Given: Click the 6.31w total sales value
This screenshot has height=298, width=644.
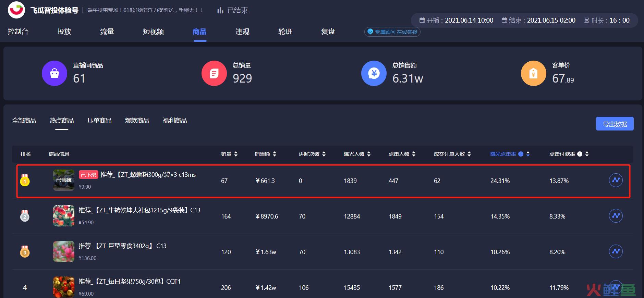Looking at the screenshot, I should (408, 79).
